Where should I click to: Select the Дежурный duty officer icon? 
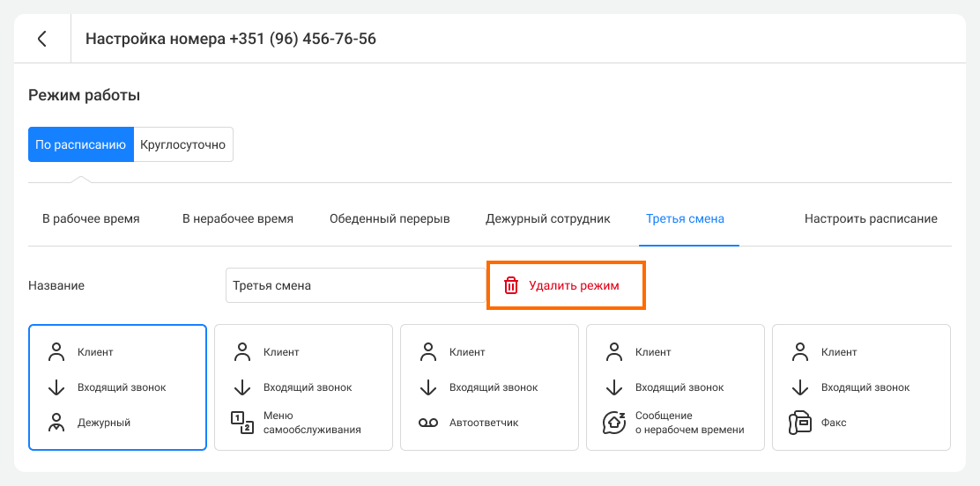point(56,423)
